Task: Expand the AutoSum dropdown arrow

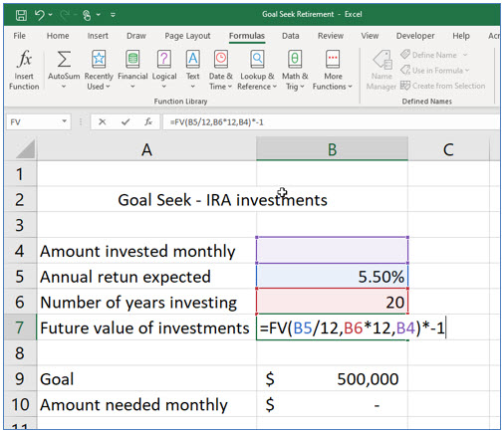Action: [x=64, y=87]
